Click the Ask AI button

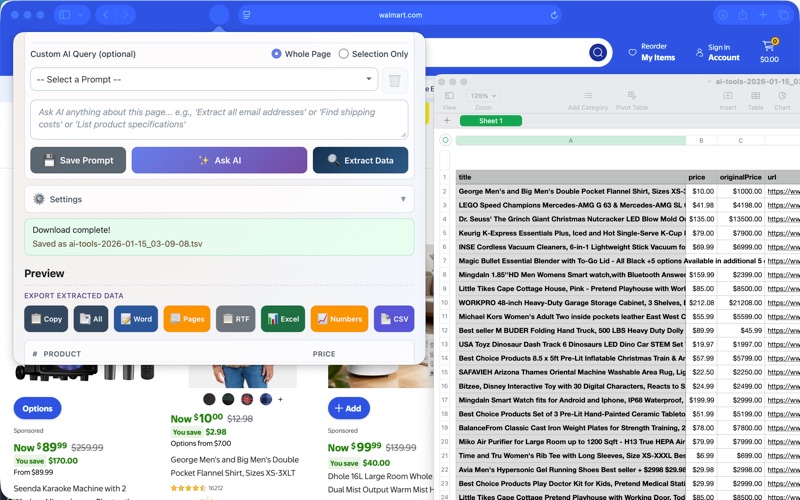point(219,160)
